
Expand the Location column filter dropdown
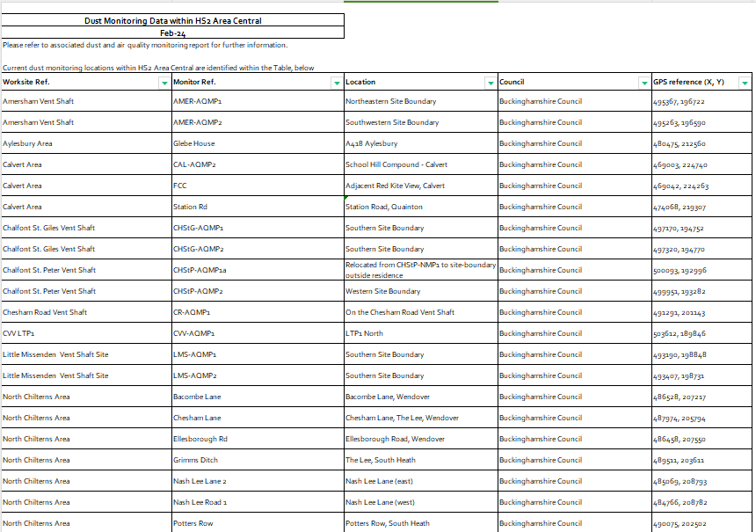coord(490,83)
